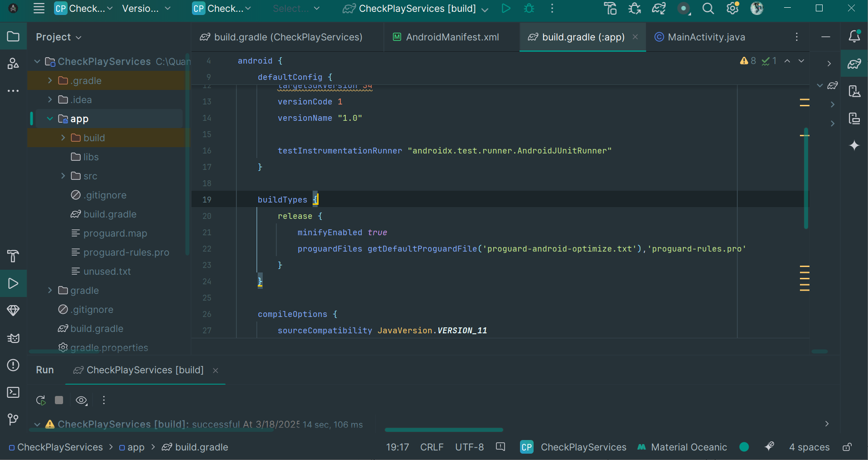The height and width of the screenshot is (460, 868).
Task: Toggle the Project tool window folder icon
Action: pyautogui.click(x=13, y=37)
